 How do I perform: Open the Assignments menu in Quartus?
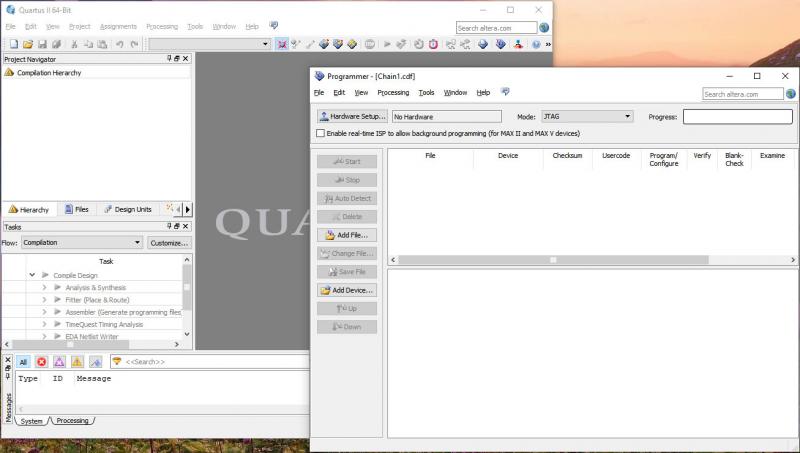click(x=118, y=26)
